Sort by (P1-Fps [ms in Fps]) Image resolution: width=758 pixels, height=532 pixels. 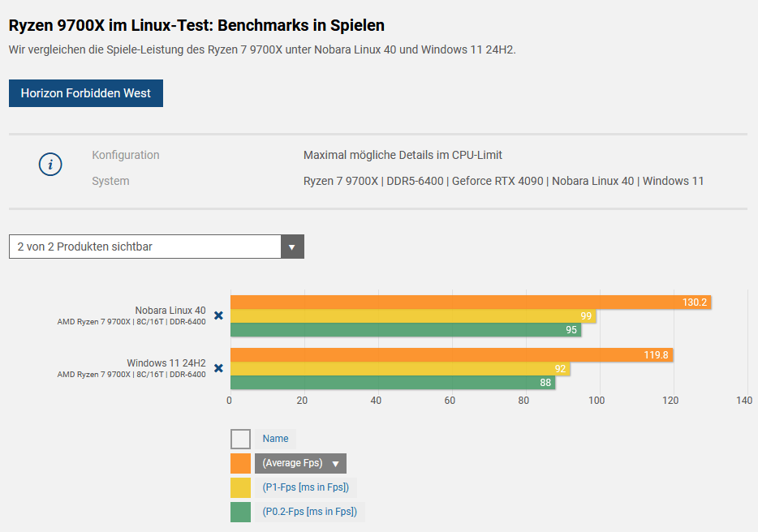(x=306, y=487)
